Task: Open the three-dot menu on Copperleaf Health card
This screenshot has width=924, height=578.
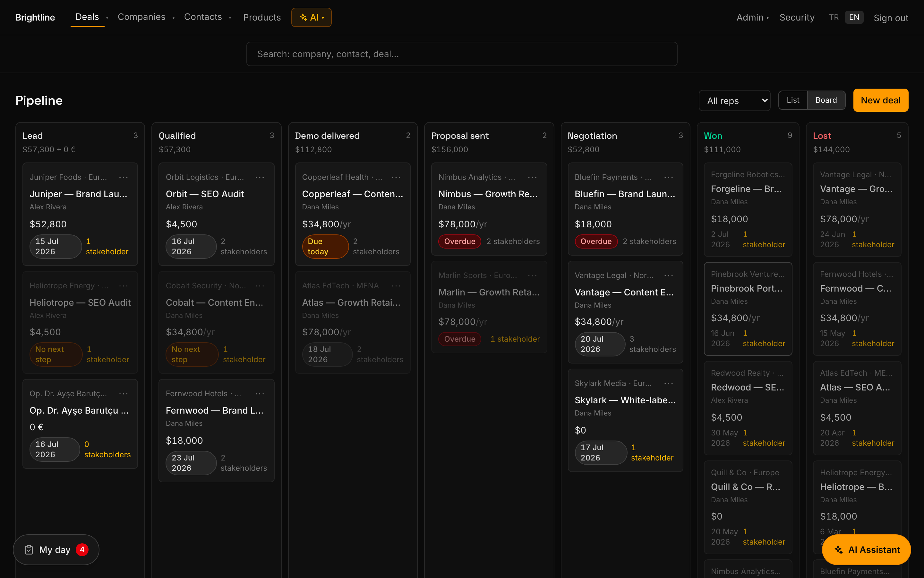Action: (396, 177)
